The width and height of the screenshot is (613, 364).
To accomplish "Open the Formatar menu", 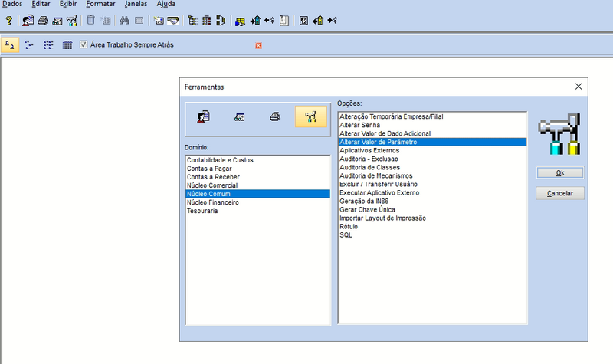I will point(101,4).
